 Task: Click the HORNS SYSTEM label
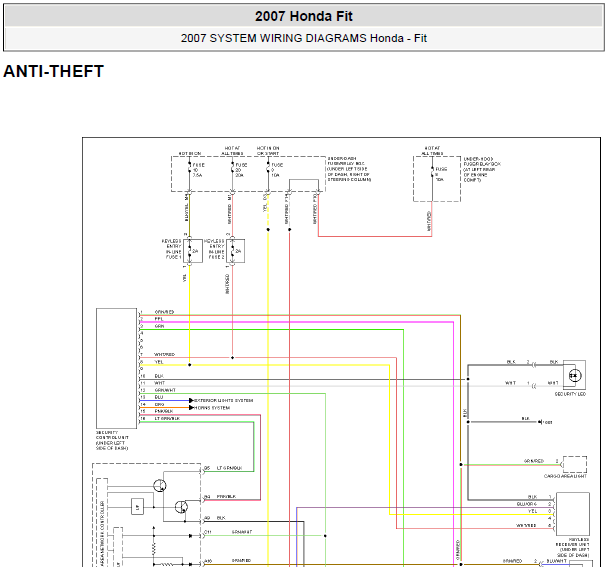coord(212,408)
